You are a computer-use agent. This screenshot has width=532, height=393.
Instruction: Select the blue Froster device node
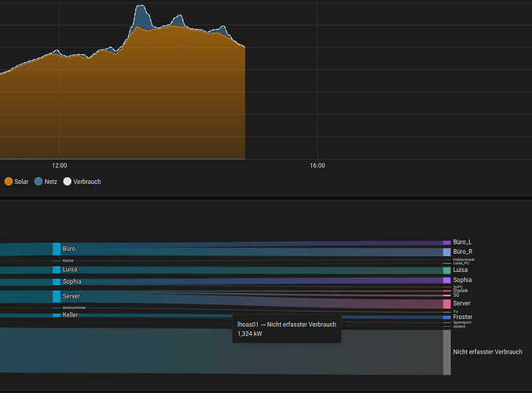(447, 318)
